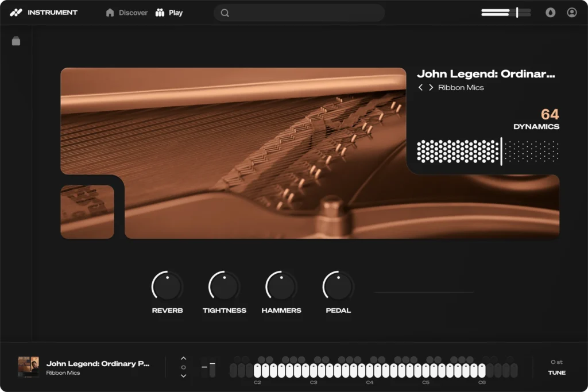Screen dimensions: 588x392
Task: Click the INSTRUMENT logo icon
Action: [16, 11]
